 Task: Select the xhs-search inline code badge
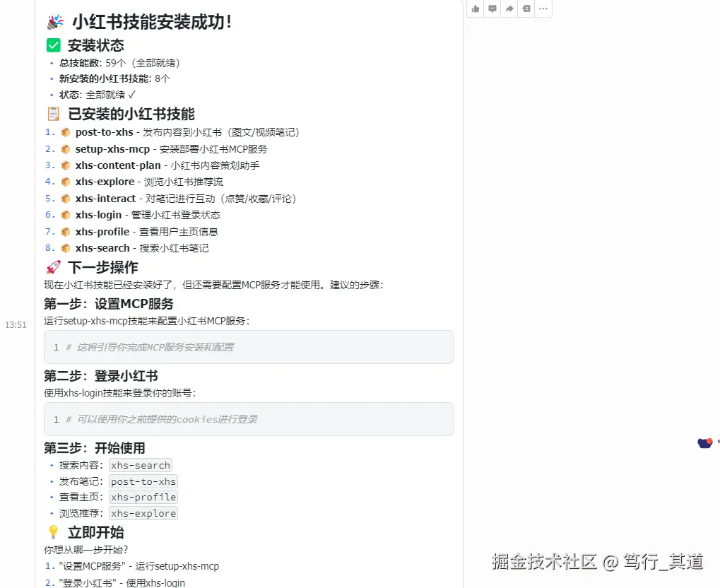[x=140, y=465]
